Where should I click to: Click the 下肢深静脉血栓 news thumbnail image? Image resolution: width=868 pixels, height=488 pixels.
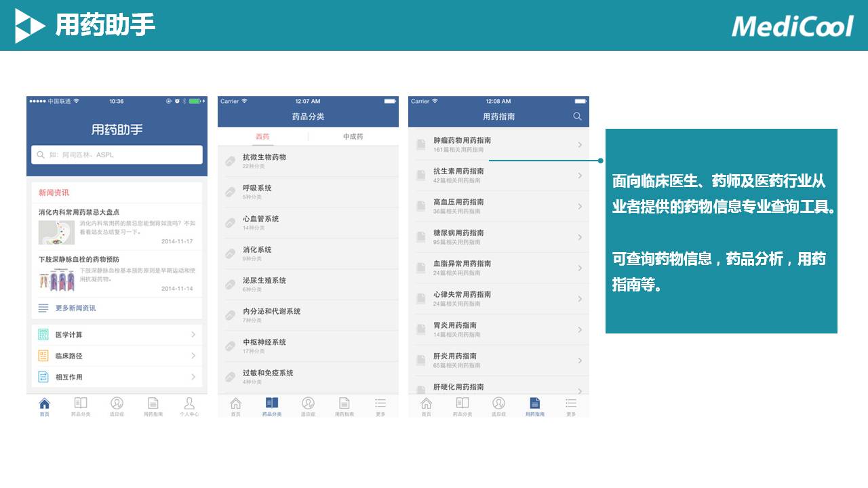(56, 279)
